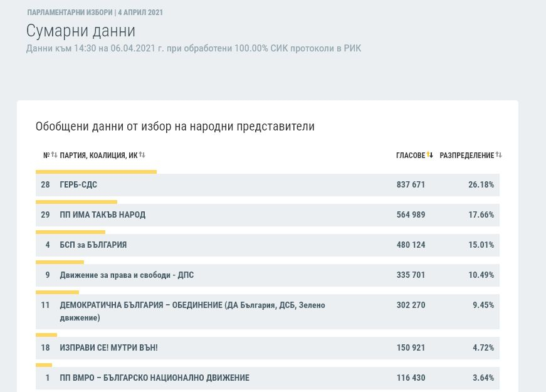Screen dimensions: 546x392
Task: Select ИЗПРАВИ СЕ! МУТРИ ВЪН! row
Action: click(x=268, y=347)
